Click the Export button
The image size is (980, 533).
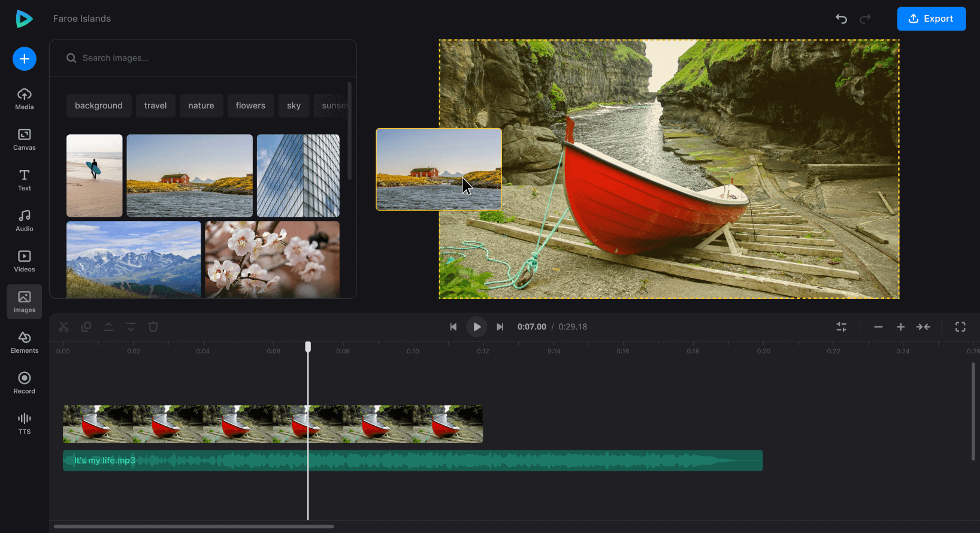point(931,19)
